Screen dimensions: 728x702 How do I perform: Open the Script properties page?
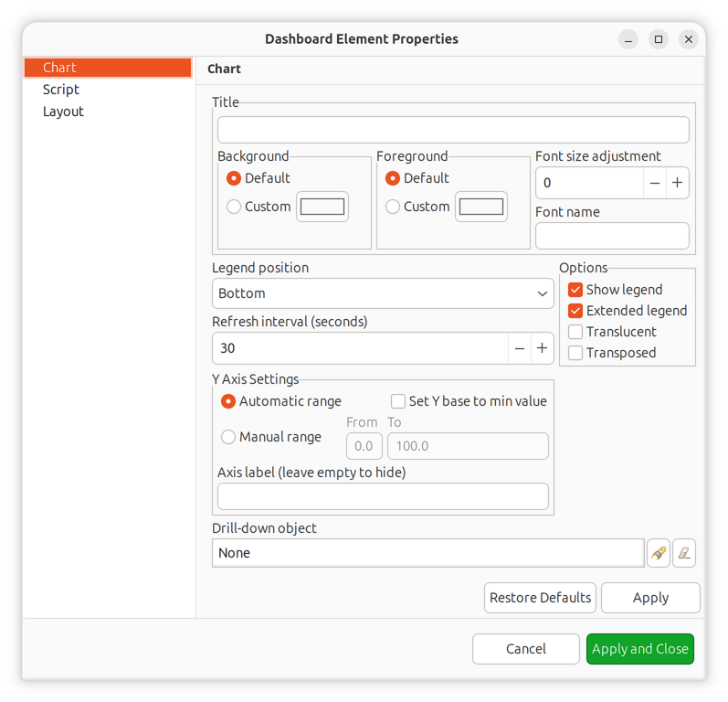pyautogui.click(x=61, y=90)
